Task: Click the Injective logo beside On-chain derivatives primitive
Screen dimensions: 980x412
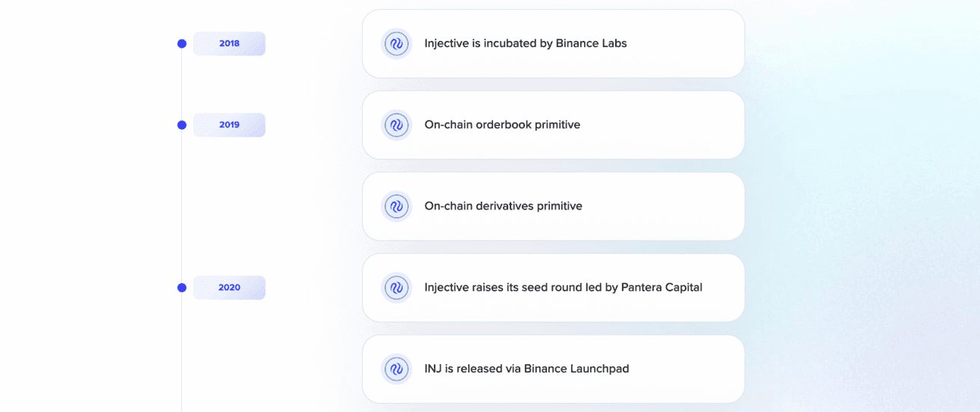Action: pos(396,206)
